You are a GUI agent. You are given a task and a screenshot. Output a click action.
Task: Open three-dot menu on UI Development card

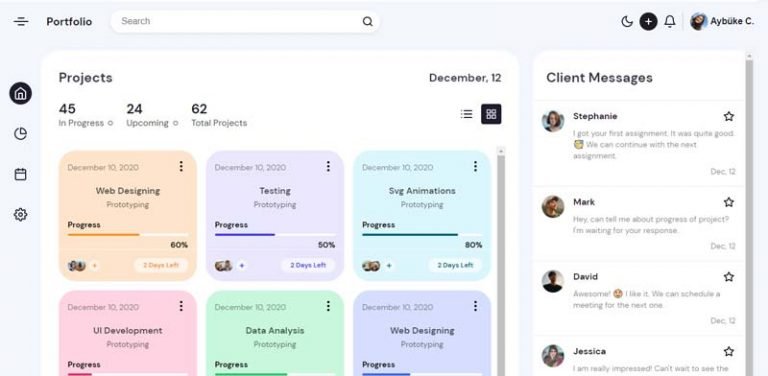pos(181,306)
